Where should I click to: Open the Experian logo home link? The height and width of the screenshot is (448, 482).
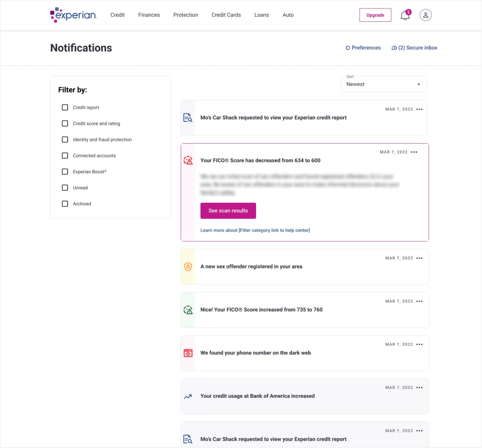(x=73, y=15)
